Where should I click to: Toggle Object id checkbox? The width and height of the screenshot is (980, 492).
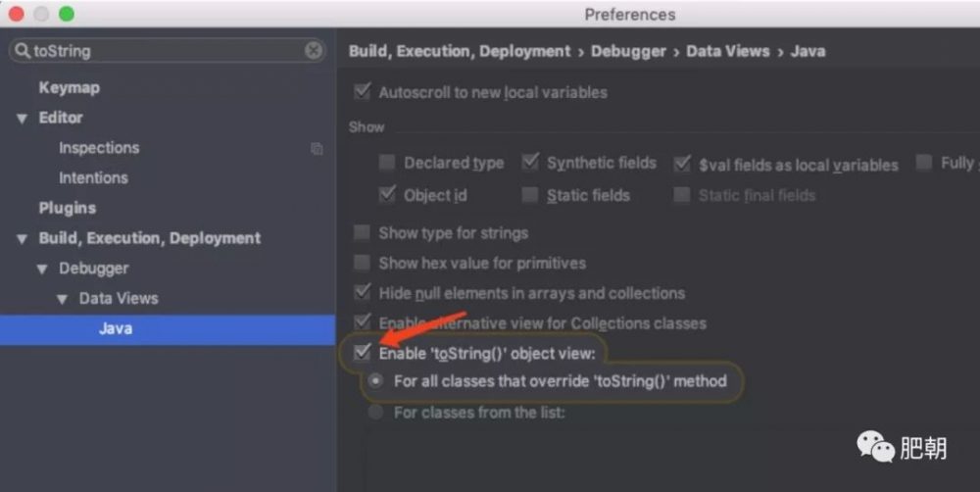click(387, 194)
